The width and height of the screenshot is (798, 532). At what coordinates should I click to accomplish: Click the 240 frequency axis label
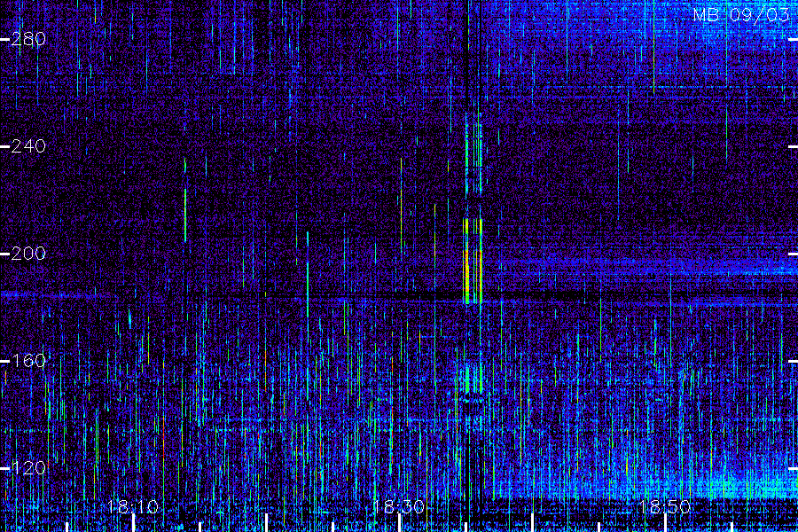28,146
